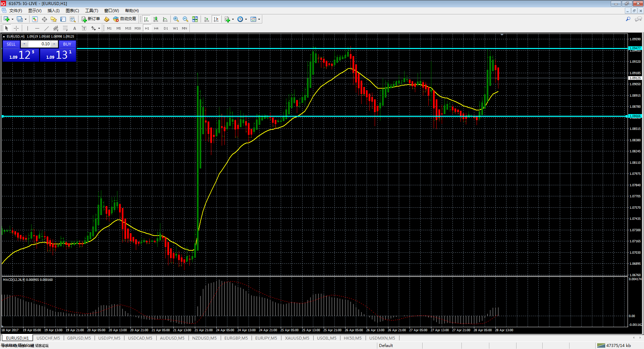Image resolution: width=644 pixels, height=349 pixels.
Task: Switch to M5 timeframe
Action: (x=119, y=28)
